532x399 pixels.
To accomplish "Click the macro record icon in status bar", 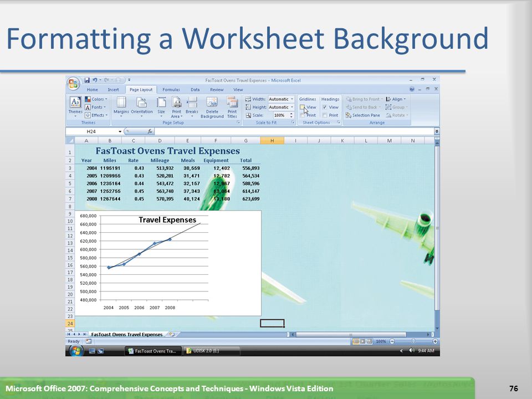I will pos(89,341).
